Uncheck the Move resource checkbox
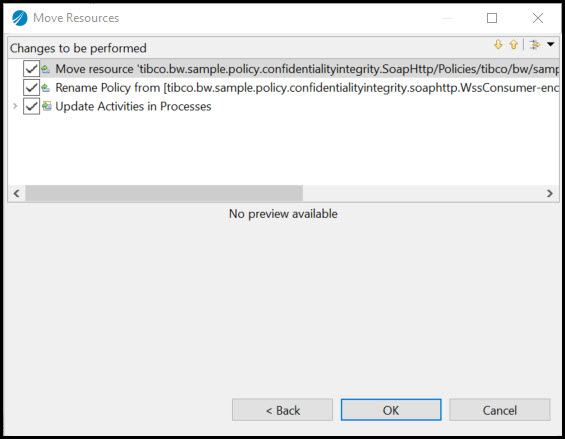Image resolution: width=565 pixels, height=439 pixels. point(31,68)
